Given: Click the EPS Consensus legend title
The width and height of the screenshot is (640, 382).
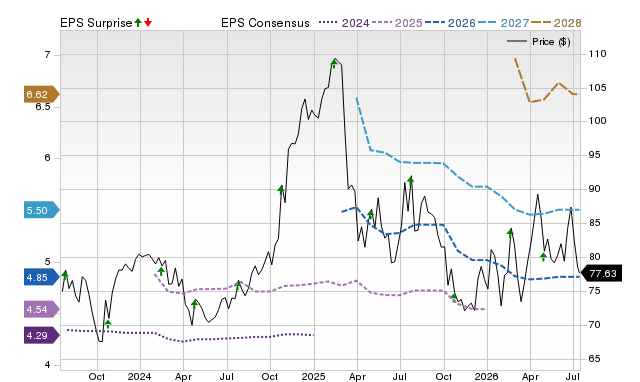Looking at the screenshot, I should point(265,23).
